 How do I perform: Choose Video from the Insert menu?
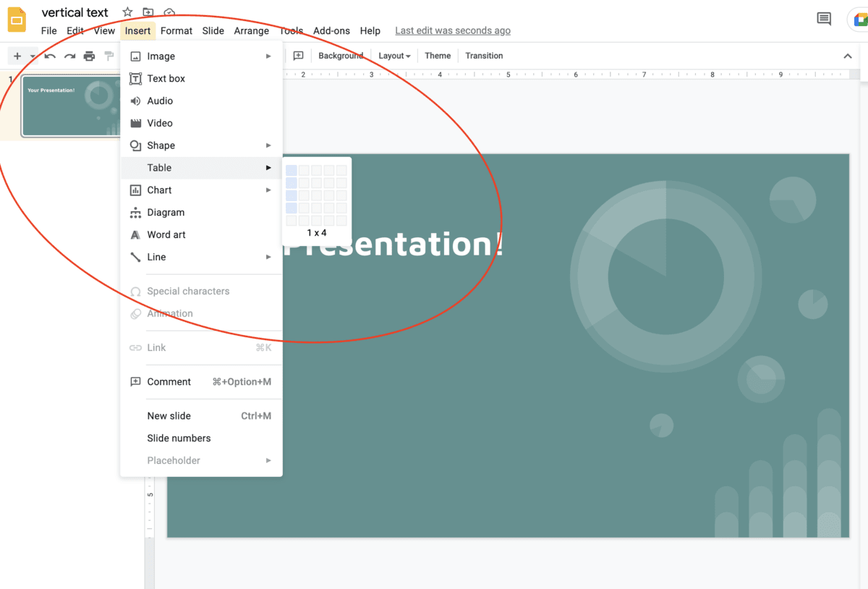point(201,123)
